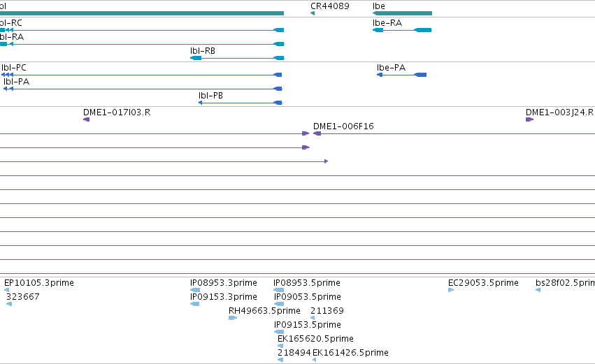Click the DME1-017I03.R clone label

coord(117,112)
